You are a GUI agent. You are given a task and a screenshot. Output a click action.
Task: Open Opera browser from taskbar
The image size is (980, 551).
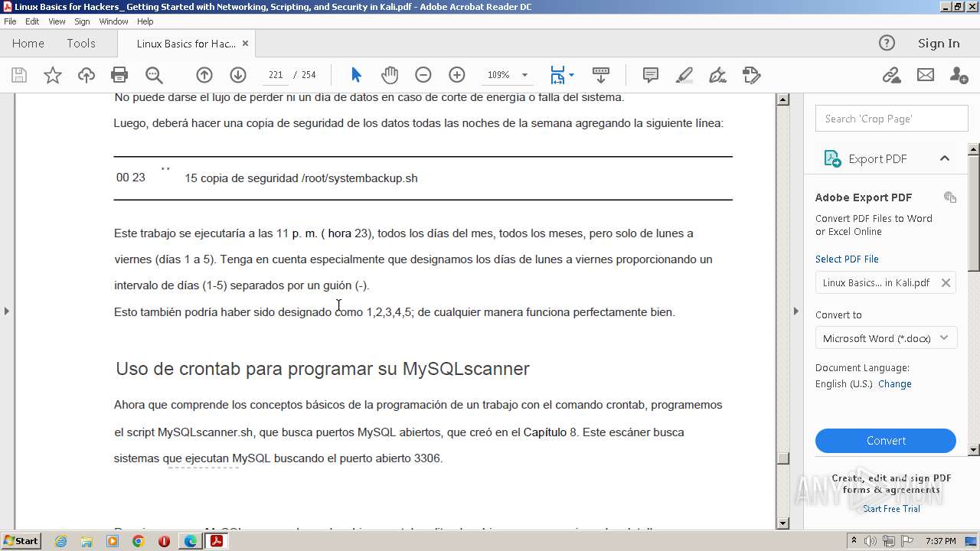pyautogui.click(x=164, y=541)
